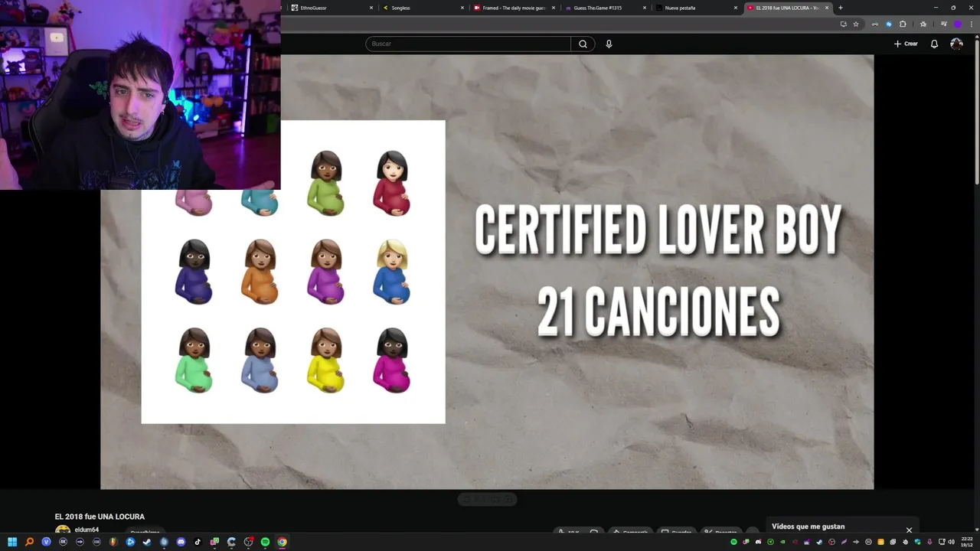Open Spotify from the taskbar

coord(265,542)
